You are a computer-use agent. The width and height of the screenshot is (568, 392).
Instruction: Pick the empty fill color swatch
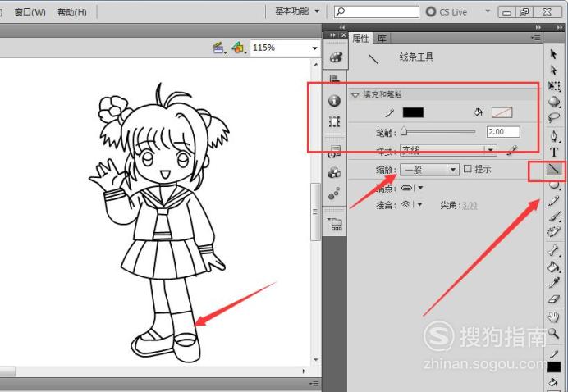click(x=502, y=112)
